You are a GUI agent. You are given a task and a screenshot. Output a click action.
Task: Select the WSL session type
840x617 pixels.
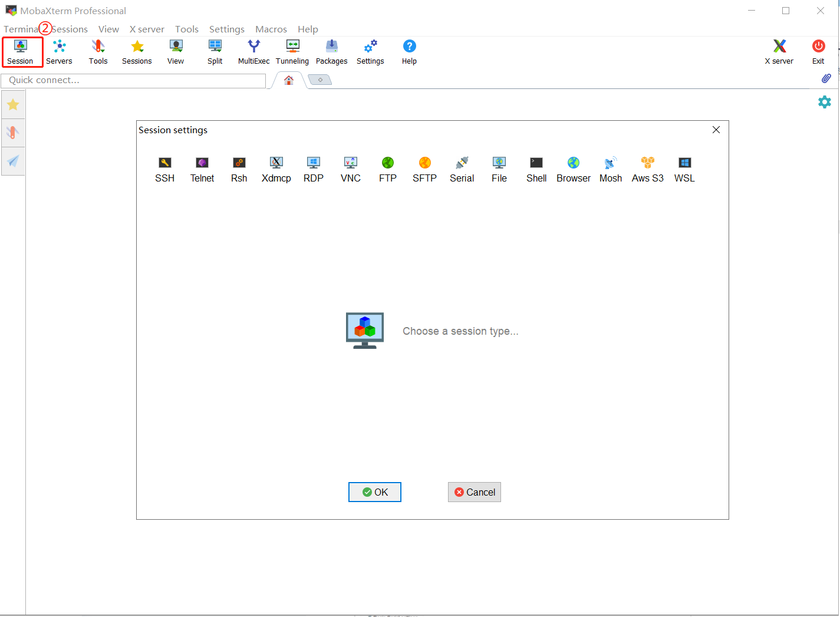tap(684, 170)
